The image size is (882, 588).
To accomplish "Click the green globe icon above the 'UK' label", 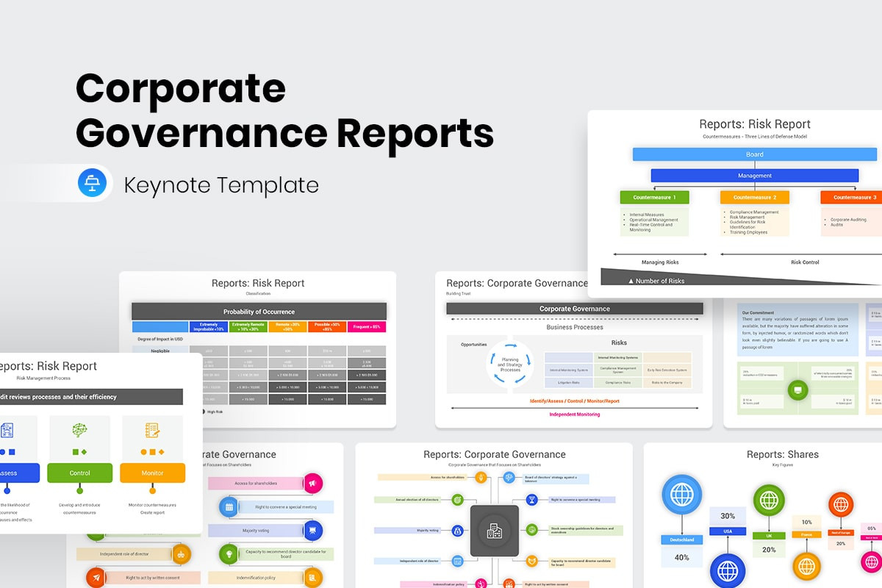I will coord(769,501).
